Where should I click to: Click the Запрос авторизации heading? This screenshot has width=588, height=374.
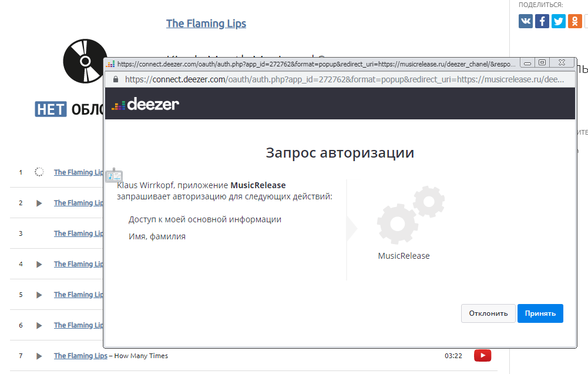[340, 153]
